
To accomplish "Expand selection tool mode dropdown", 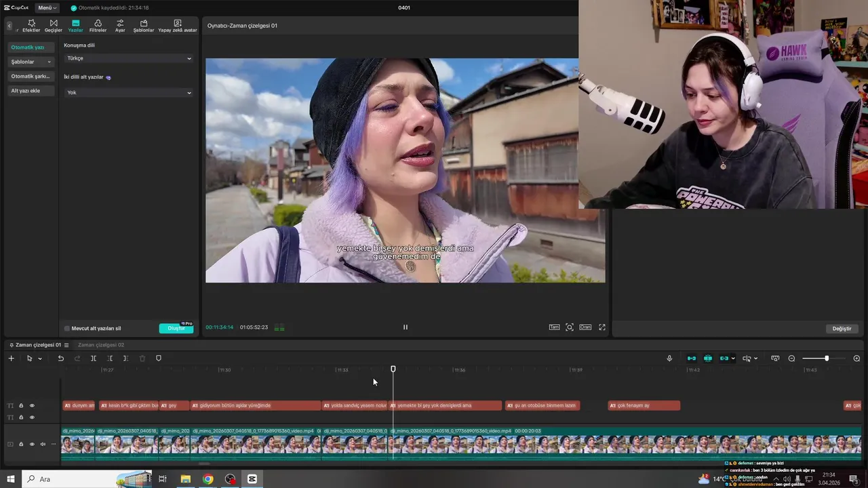I will click(40, 359).
